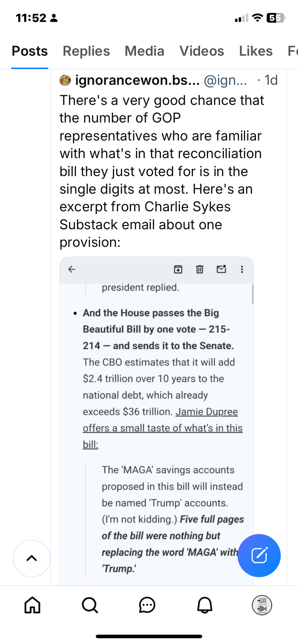
Task: Switch to the Media tab
Action: [144, 51]
